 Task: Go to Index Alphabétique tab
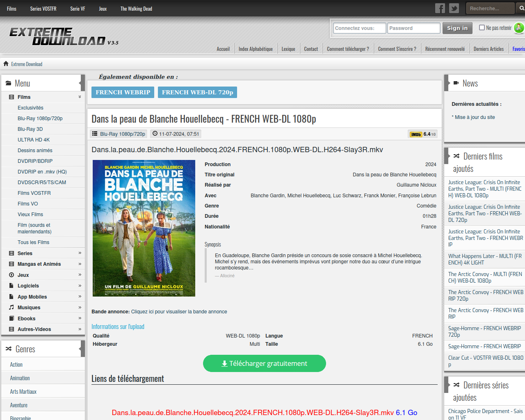[256, 49]
